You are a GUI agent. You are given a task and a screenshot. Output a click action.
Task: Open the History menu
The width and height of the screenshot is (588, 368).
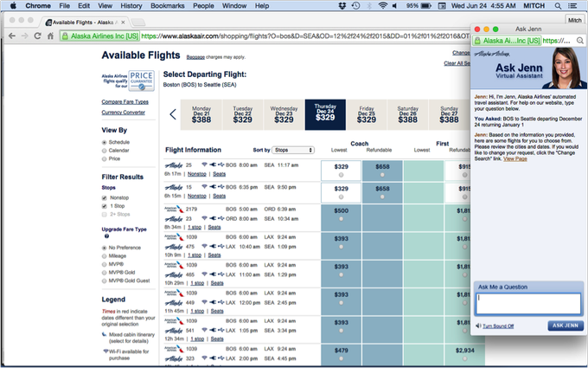click(131, 6)
